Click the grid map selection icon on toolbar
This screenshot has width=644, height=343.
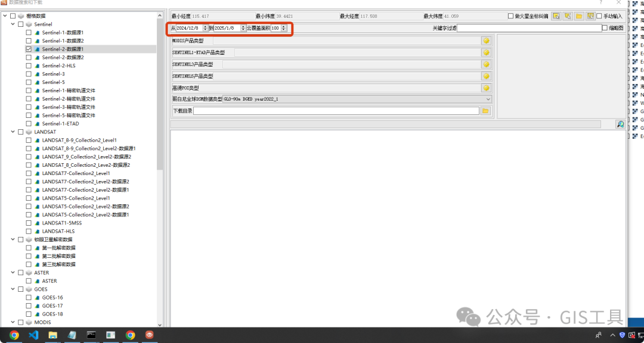coord(591,16)
